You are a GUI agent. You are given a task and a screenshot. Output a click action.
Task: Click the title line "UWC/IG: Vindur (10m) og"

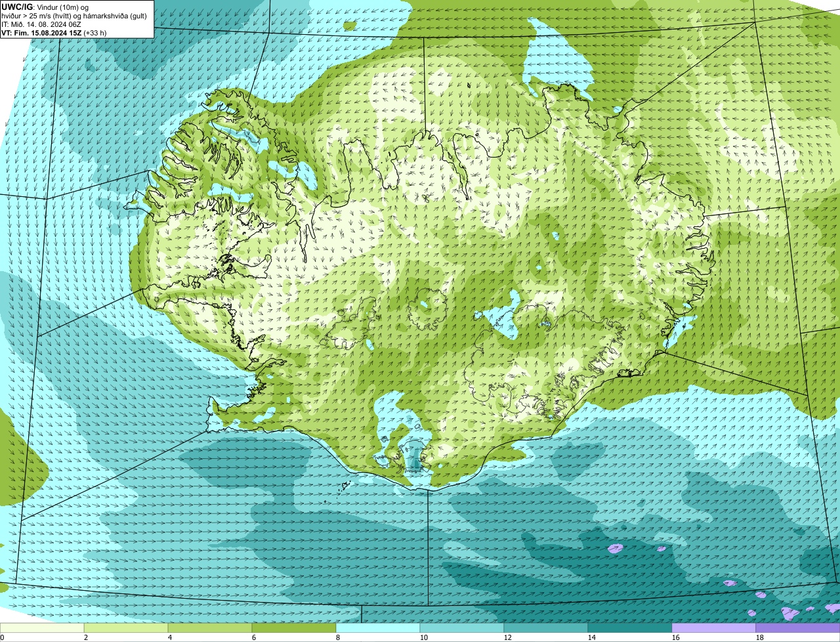[x=45, y=7]
